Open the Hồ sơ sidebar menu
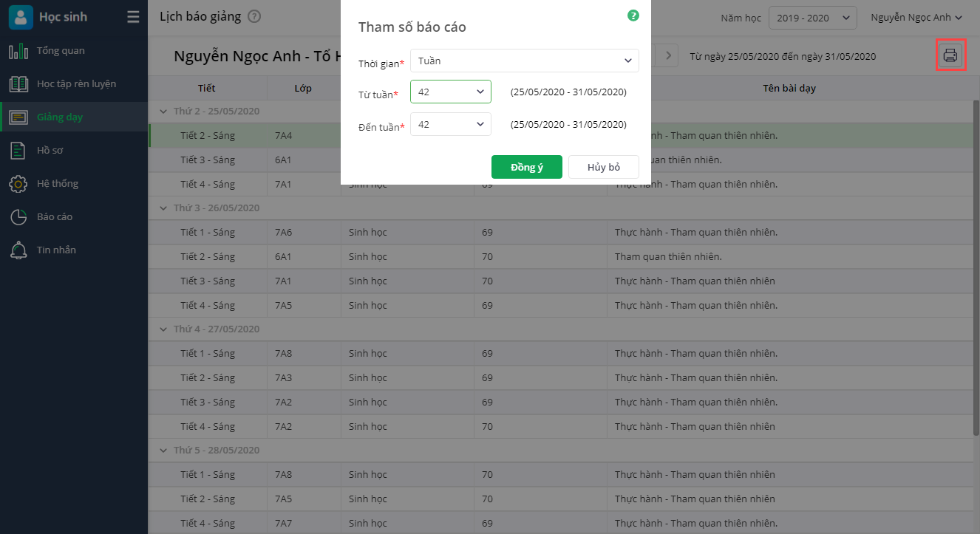This screenshot has width=980, height=534. click(50, 151)
